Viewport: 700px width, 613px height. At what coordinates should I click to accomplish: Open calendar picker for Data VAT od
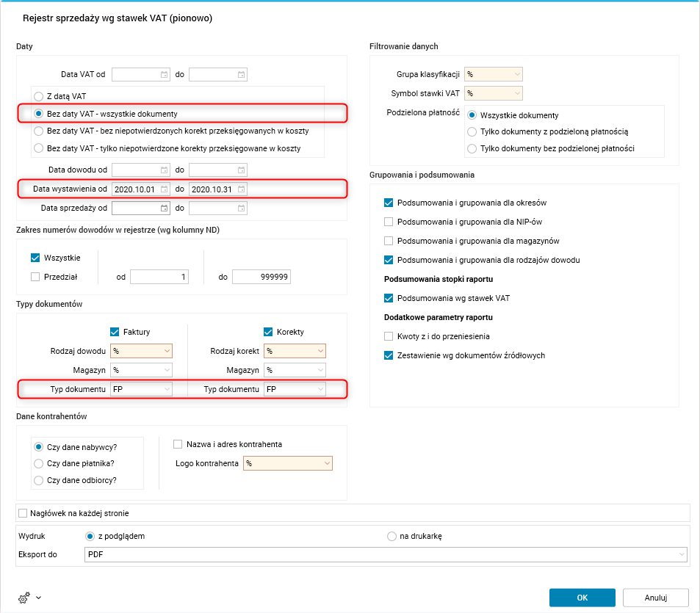pos(164,74)
